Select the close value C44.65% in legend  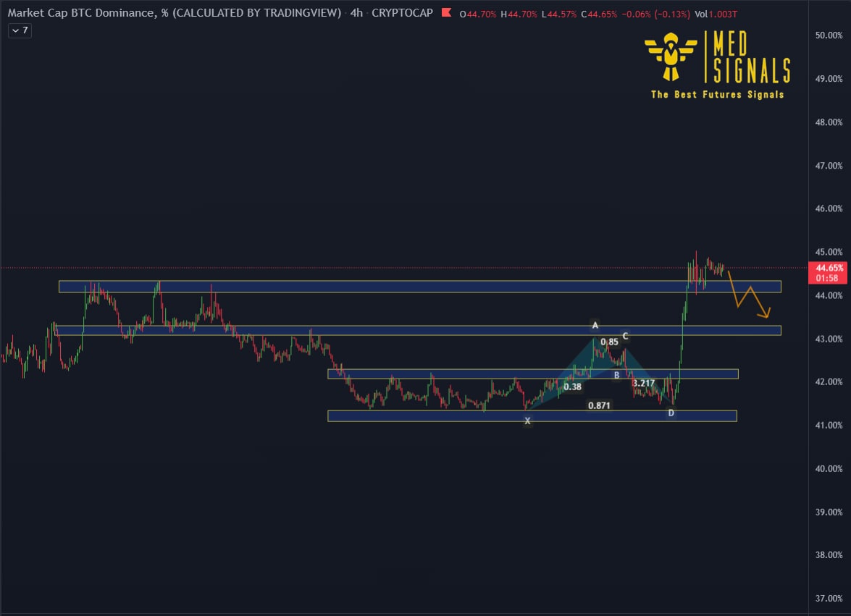pyautogui.click(x=599, y=14)
